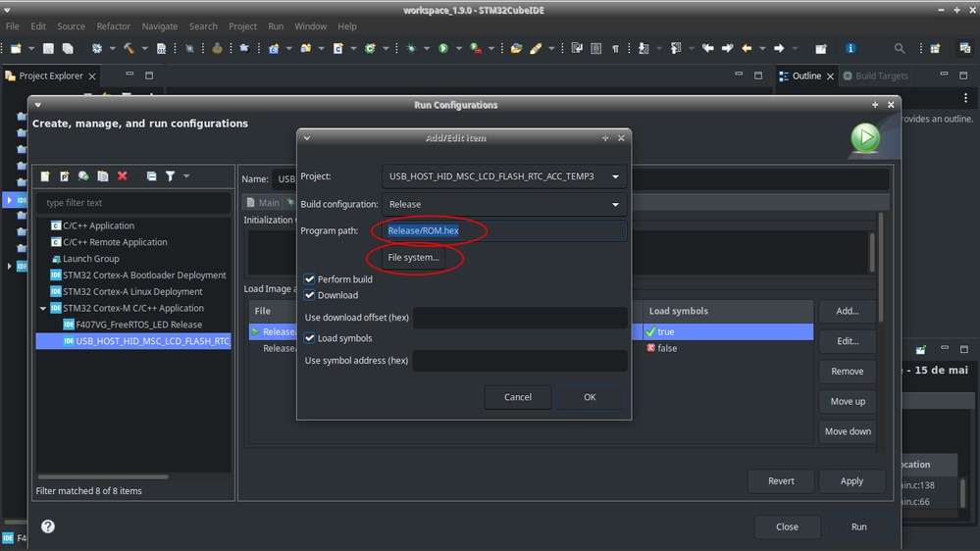Select the C/C++ Remote Application item

[109, 242]
